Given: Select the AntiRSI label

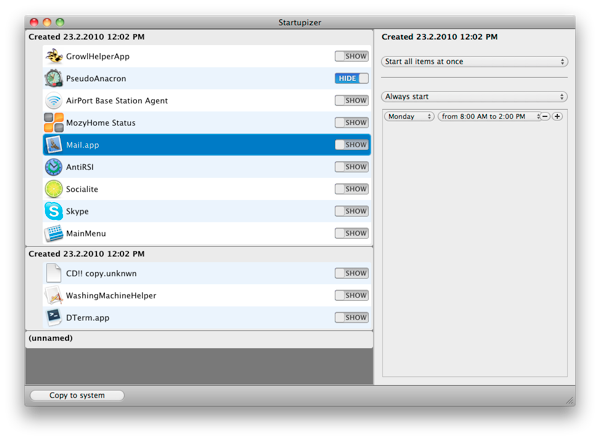Looking at the screenshot, I should [80, 167].
